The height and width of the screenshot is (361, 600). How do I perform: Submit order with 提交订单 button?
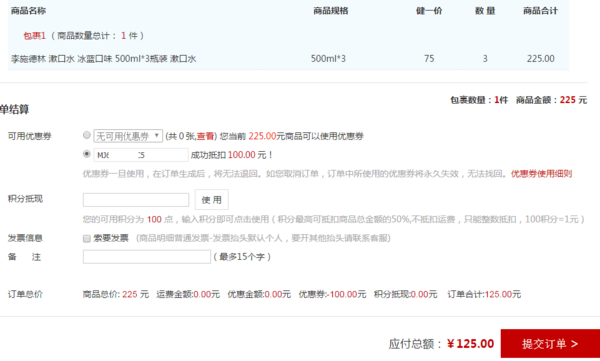[x=550, y=343]
